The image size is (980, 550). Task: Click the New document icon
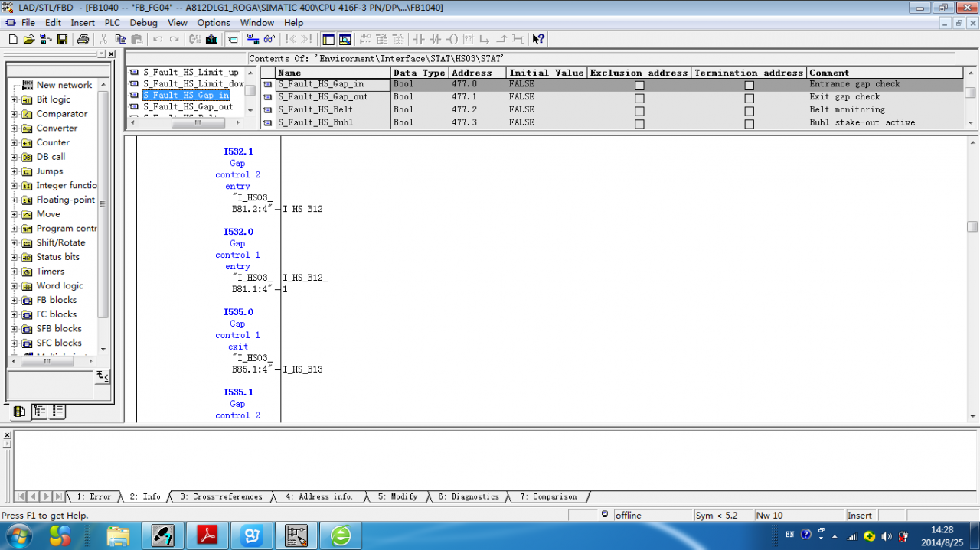[x=13, y=39]
